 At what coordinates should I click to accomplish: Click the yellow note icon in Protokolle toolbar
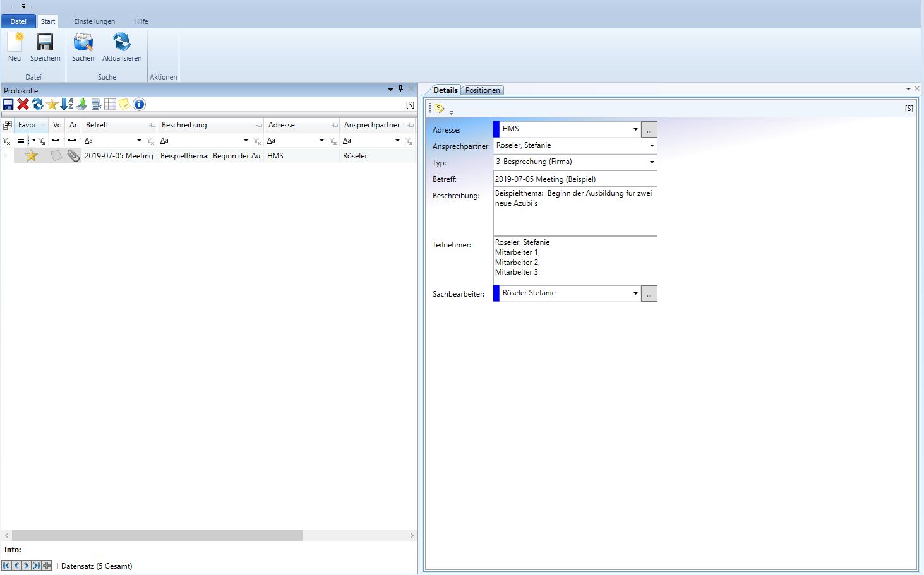coord(124,104)
